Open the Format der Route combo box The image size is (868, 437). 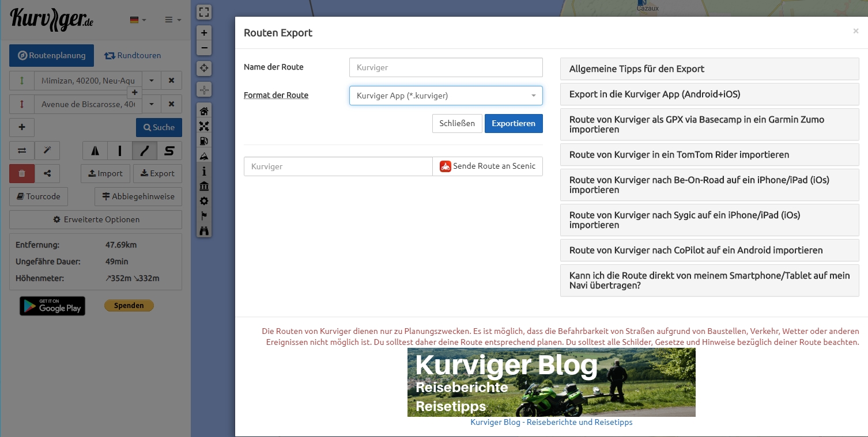(x=446, y=96)
